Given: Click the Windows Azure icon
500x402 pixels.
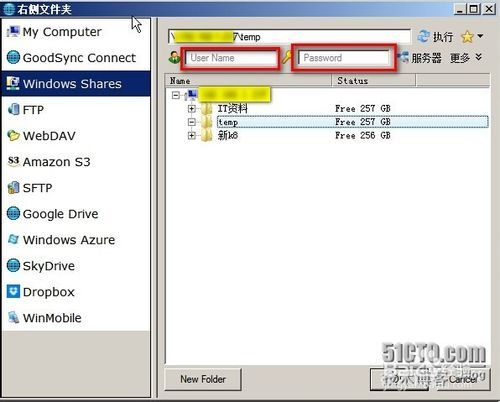Looking at the screenshot, I should tap(13, 239).
